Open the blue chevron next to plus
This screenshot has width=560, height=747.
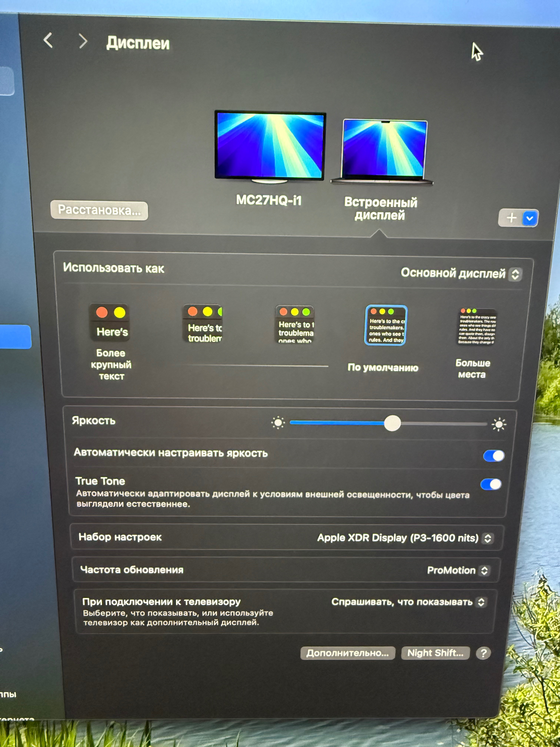(530, 218)
